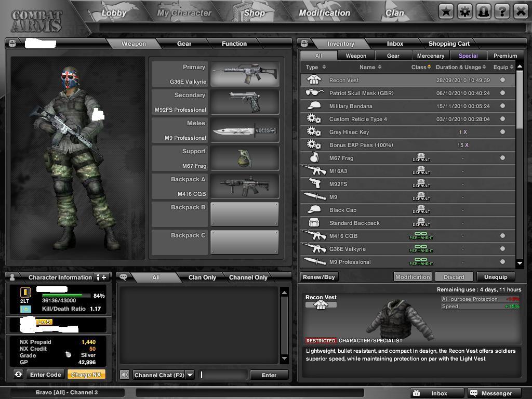The height and width of the screenshot is (399, 532).
Task: Open the Shopping Cart tab
Action: tap(449, 44)
